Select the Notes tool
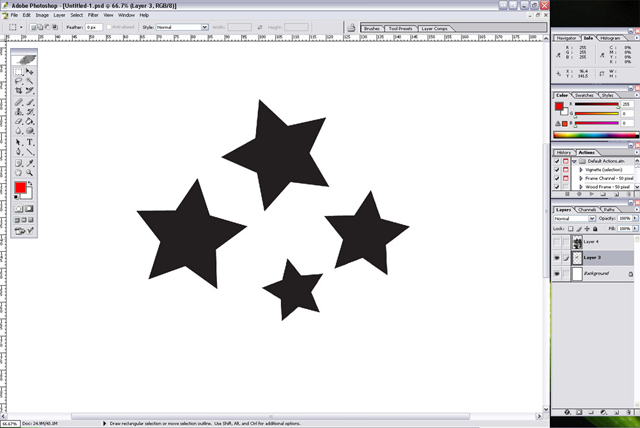Image resolution: width=640 pixels, height=428 pixels. tap(18, 163)
